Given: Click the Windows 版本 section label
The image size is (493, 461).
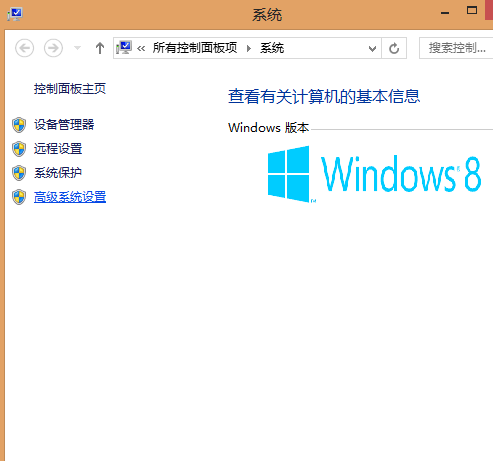Looking at the screenshot, I should pos(269,128).
